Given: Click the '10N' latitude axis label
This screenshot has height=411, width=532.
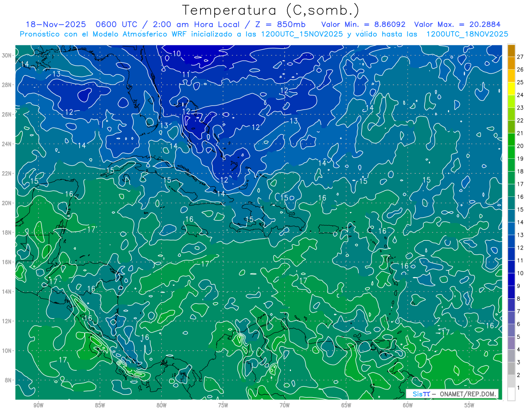Looking at the screenshot, I should (x=7, y=351).
